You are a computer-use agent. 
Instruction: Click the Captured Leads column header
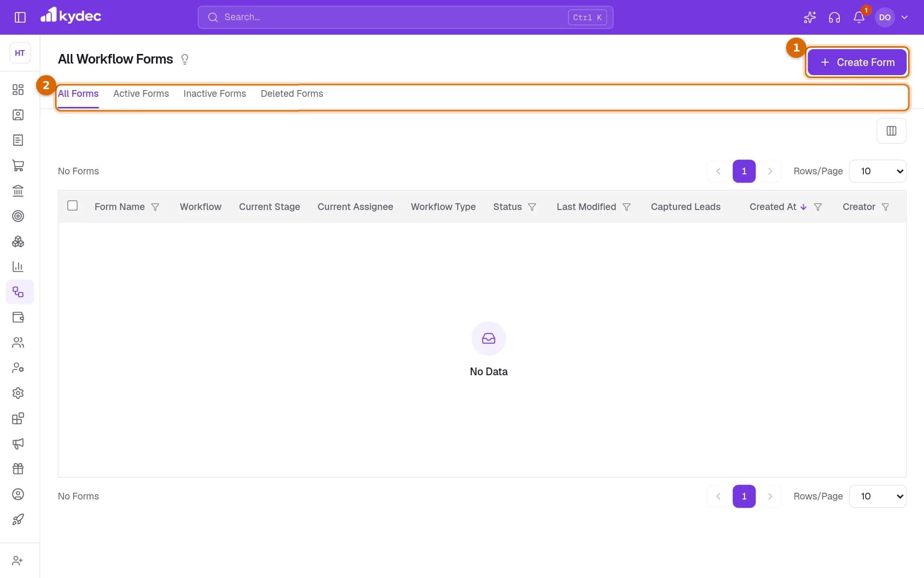(x=685, y=207)
